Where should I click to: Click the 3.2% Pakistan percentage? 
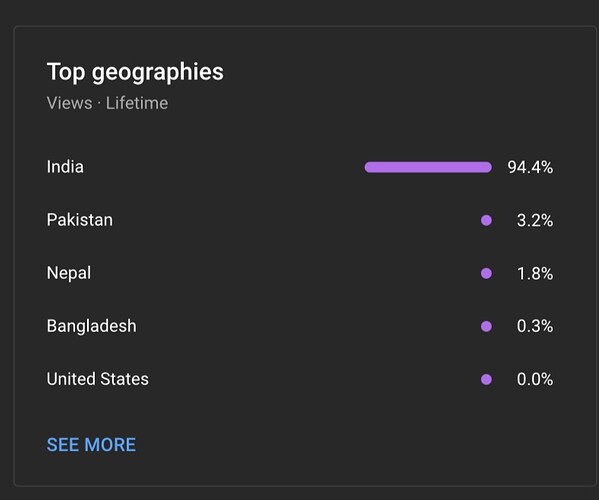(535, 220)
